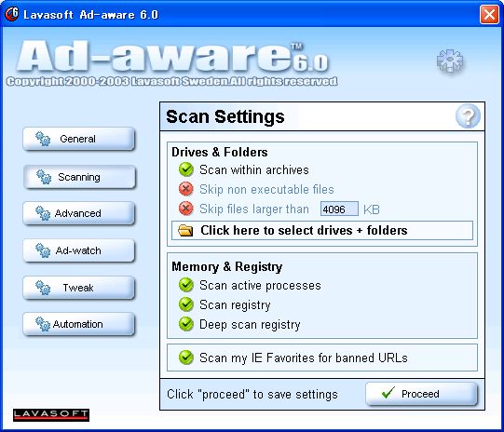Click the gear settings icon in header
This screenshot has height=432, width=504.
450,61
